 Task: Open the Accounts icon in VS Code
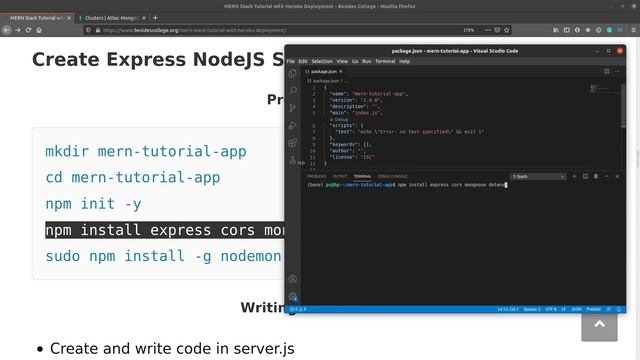click(293, 279)
